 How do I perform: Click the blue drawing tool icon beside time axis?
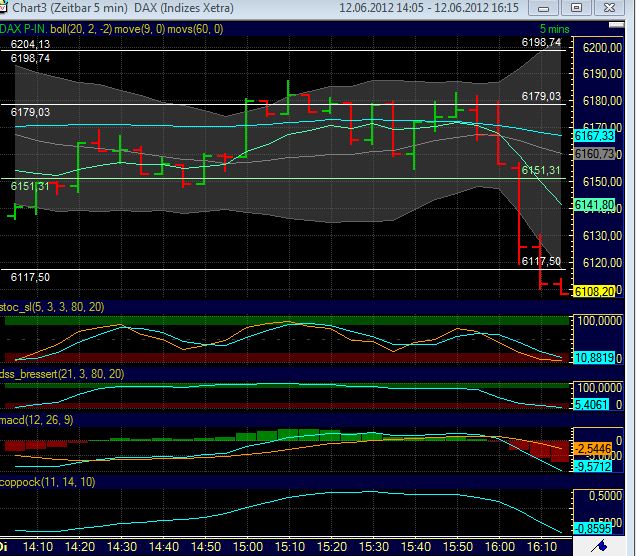pos(599,546)
